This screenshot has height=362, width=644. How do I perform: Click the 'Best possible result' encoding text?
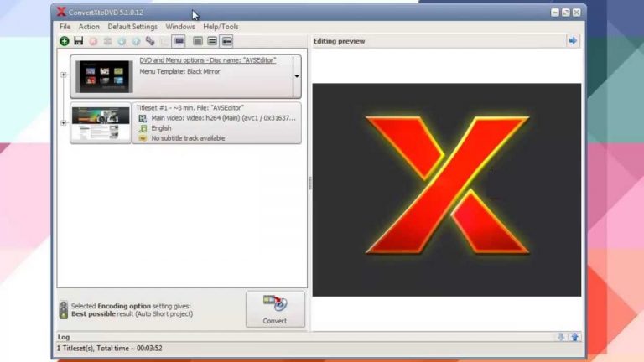132,314
